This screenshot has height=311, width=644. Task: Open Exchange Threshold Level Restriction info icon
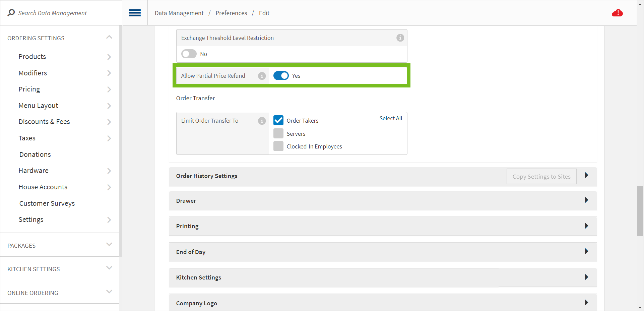[x=400, y=38]
